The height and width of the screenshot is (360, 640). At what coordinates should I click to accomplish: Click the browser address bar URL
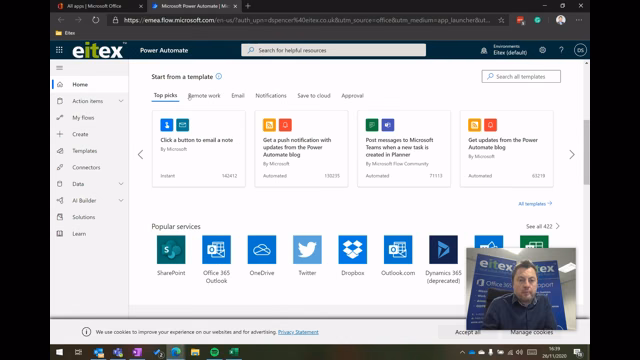coord(306,20)
